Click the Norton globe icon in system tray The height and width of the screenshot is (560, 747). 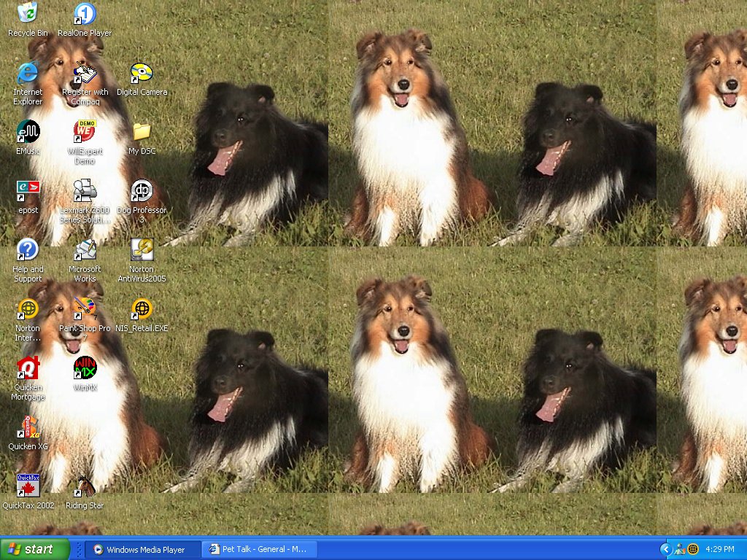pyautogui.click(x=693, y=550)
